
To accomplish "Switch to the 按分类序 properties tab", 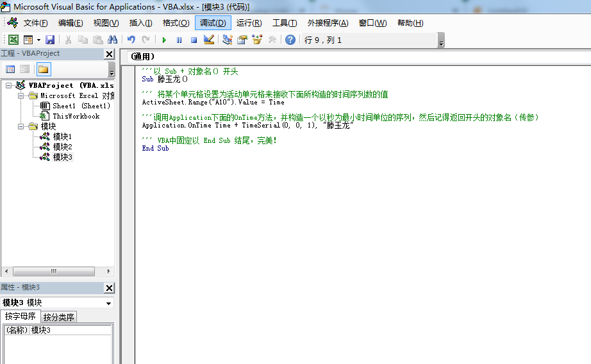I will (58, 317).
